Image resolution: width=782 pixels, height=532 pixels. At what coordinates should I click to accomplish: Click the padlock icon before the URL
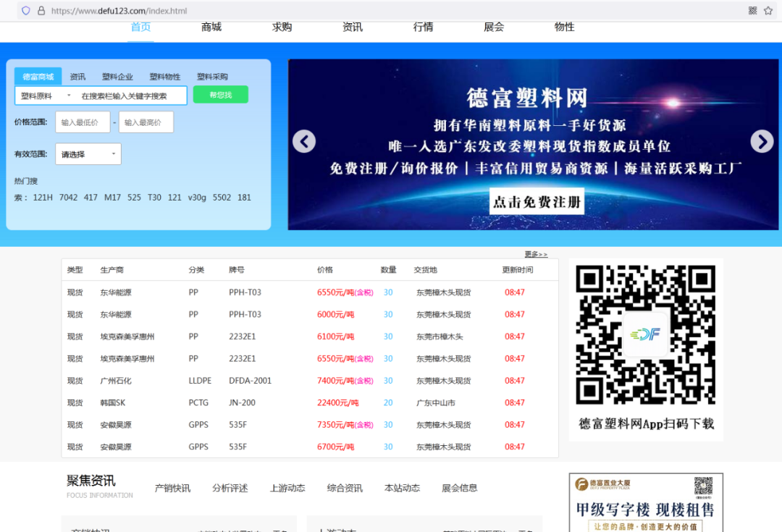(x=40, y=11)
